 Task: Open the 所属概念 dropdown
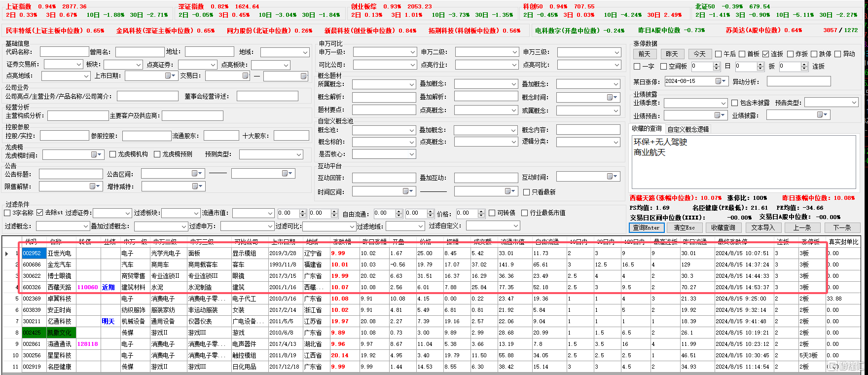coord(412,84)
